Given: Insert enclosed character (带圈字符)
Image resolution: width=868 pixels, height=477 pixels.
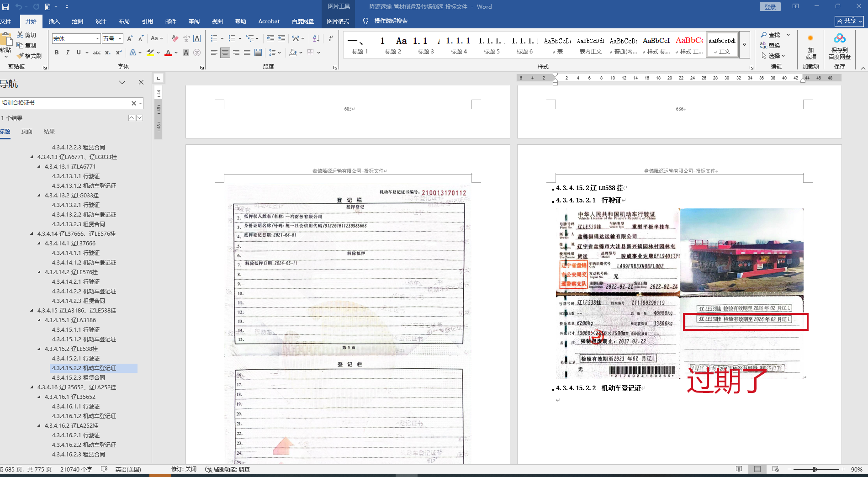Looking at the screenshot, I should pos(197,53).
